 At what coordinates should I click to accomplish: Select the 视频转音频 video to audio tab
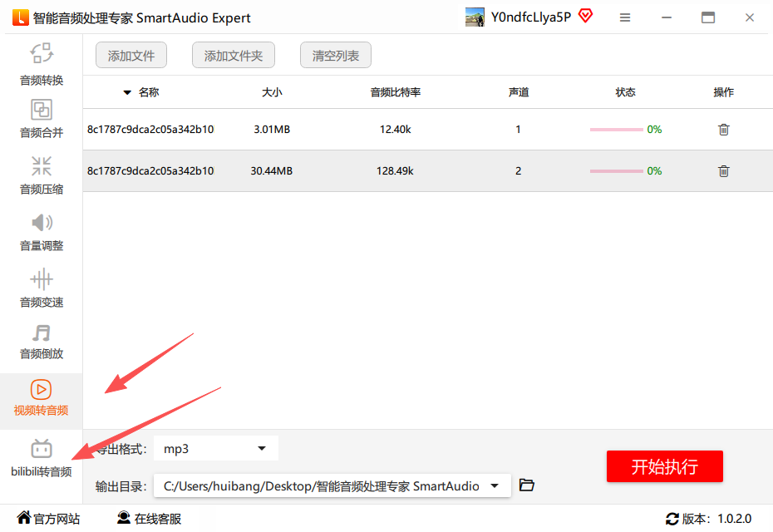point(42,397)
